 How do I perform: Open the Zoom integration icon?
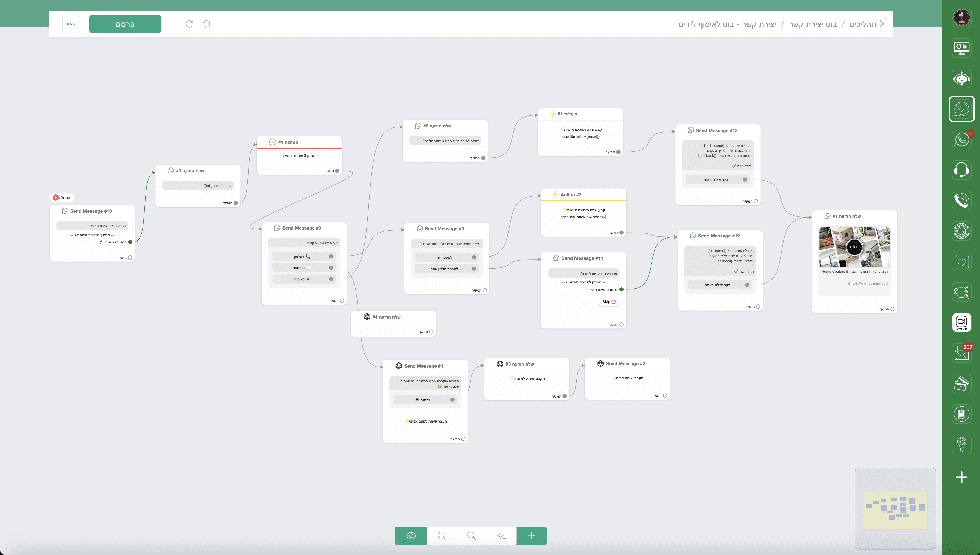(x=961, y=322)
